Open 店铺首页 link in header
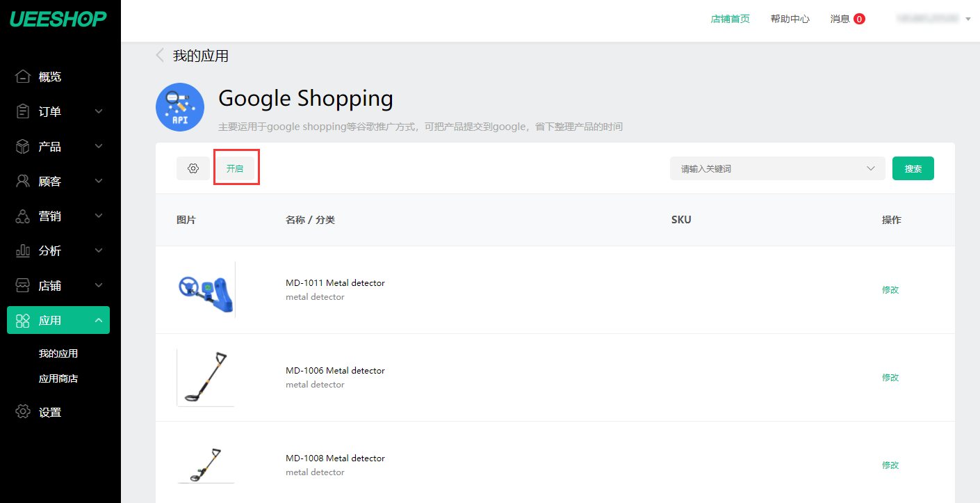Viewport: 980px width, 503px height. [730, 19]
